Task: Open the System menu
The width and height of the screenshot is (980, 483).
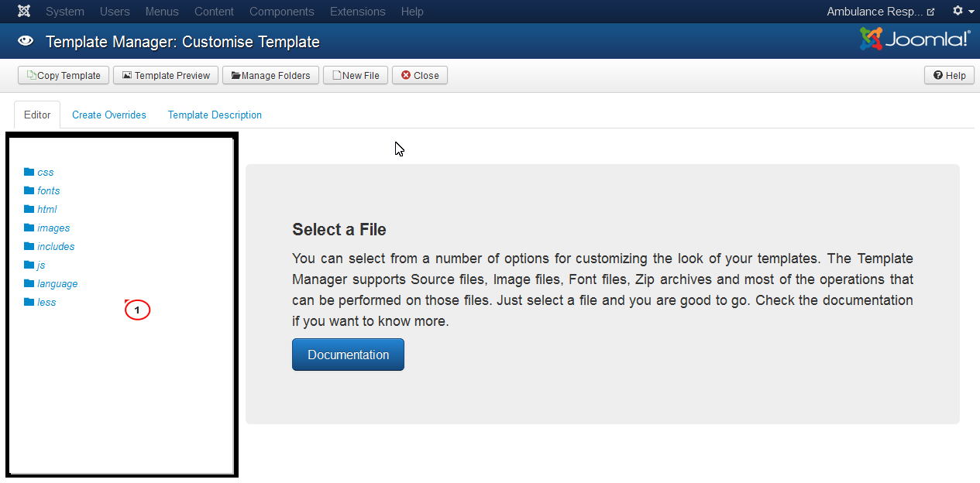Action: [x=65, y=12]
